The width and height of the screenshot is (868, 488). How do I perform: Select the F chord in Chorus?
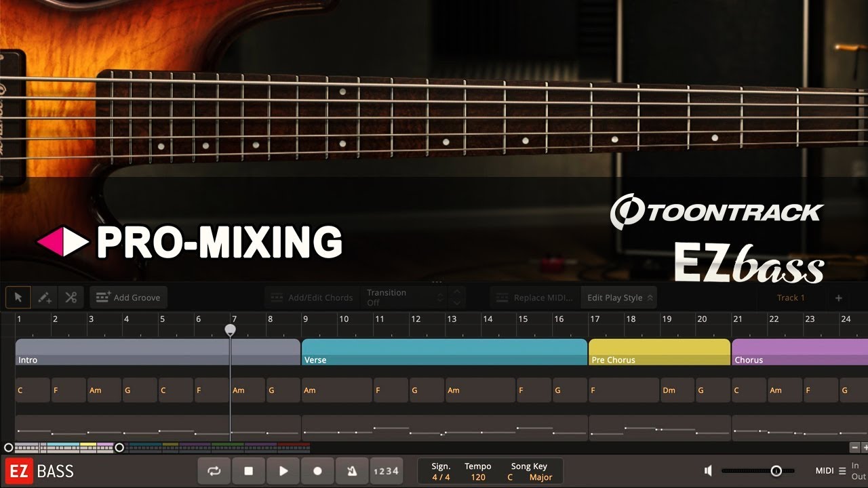(820, 390)
